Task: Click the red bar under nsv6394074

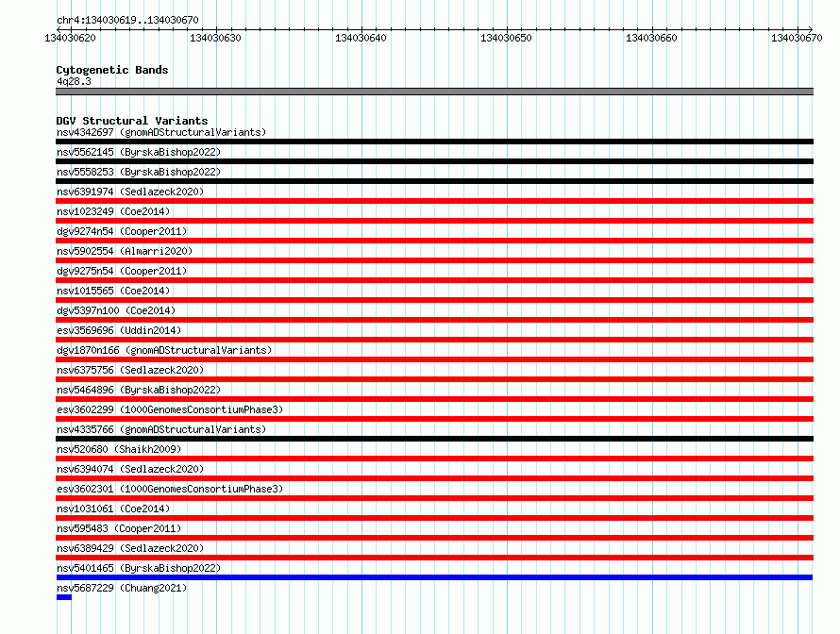Action: pyautogui.click(x=434, y=478)
